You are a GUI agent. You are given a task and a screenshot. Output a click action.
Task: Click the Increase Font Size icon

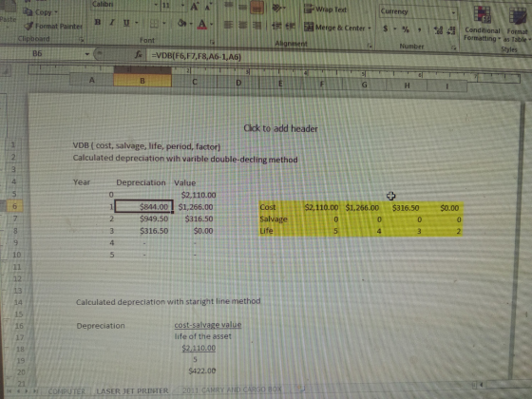click(195, 6)
